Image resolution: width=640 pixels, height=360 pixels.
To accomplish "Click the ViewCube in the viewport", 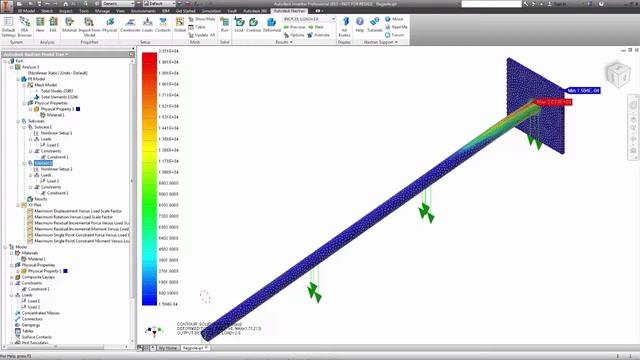I will (x=618, y=74).
